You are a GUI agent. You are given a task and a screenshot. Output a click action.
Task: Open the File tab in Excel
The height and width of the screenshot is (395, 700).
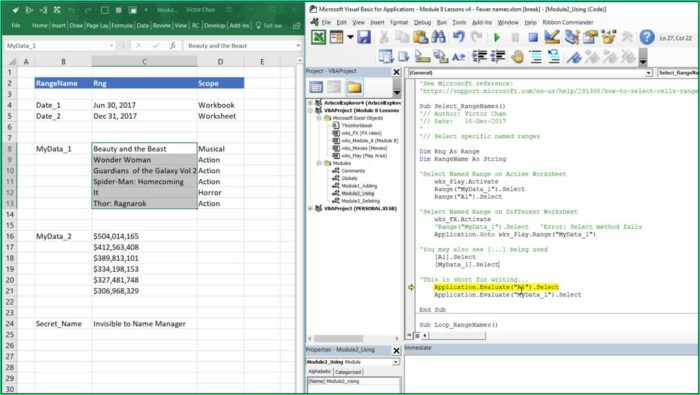[x=16, y=26]
